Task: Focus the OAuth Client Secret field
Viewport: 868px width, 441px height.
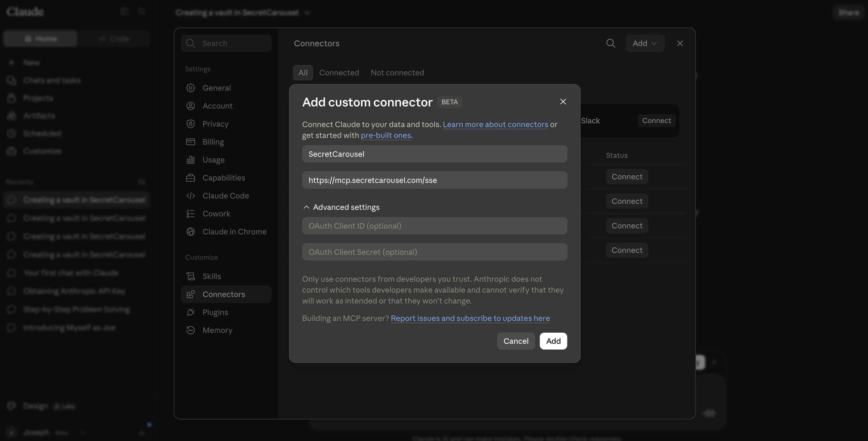Action: tap(434, 252)
